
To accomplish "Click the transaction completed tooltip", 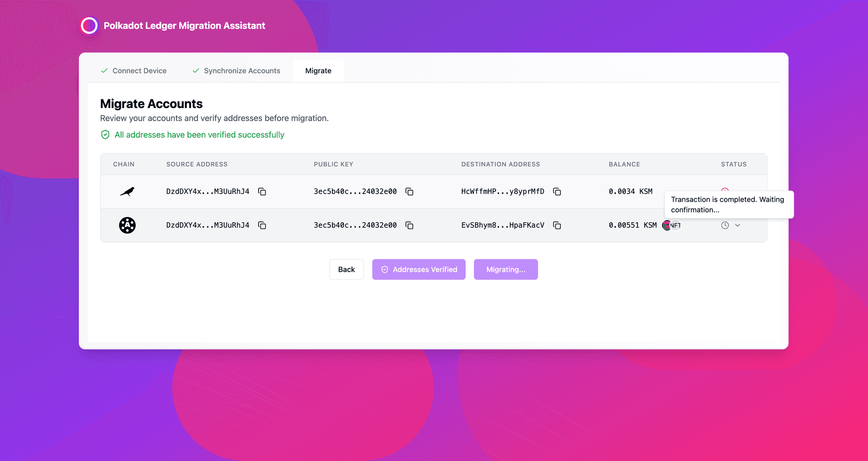I will (729, 204).
